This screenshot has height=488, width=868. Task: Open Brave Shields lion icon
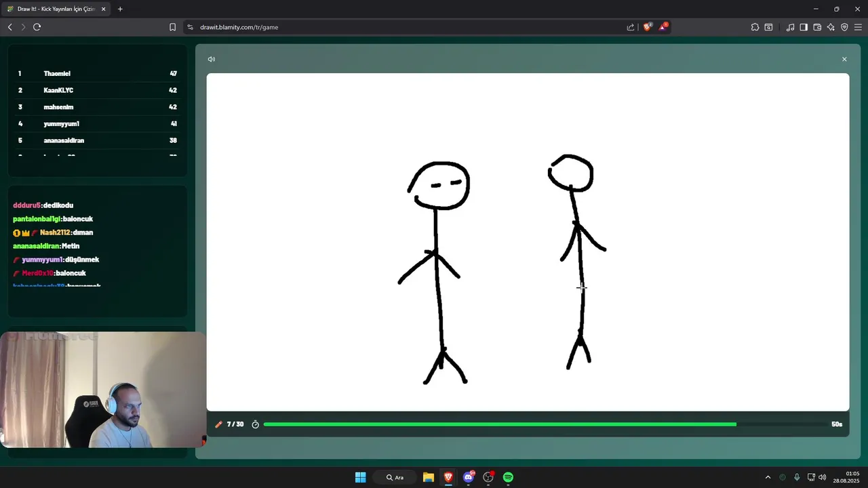click(647, 27)
